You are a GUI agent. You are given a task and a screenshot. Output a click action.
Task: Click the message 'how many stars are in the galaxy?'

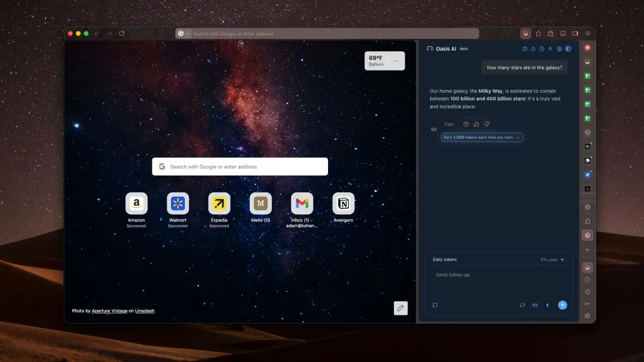coord(524,68)
